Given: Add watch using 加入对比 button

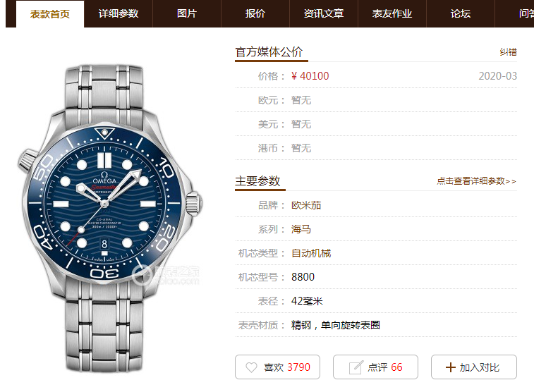Looking at the screenshot, I should [474, 367].
